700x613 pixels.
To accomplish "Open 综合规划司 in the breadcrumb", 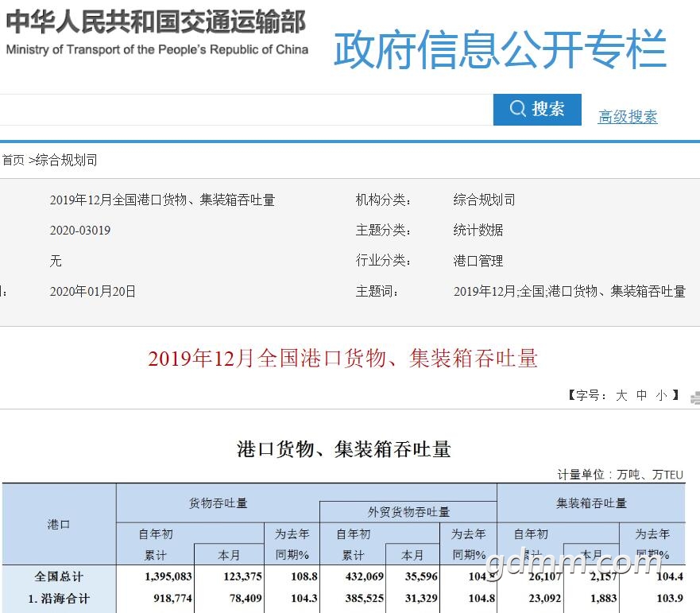I will [x=67, y=160].
